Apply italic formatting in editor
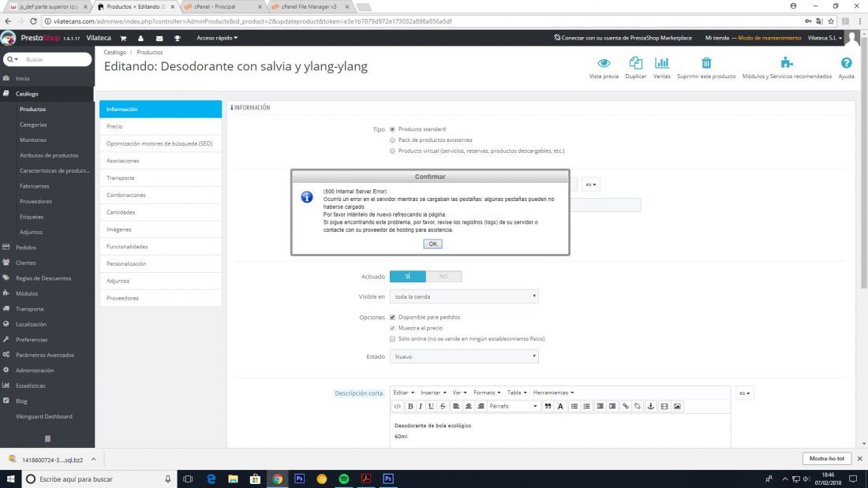The width and height of the screenshot is (868, 488). (x=420, y=406)
